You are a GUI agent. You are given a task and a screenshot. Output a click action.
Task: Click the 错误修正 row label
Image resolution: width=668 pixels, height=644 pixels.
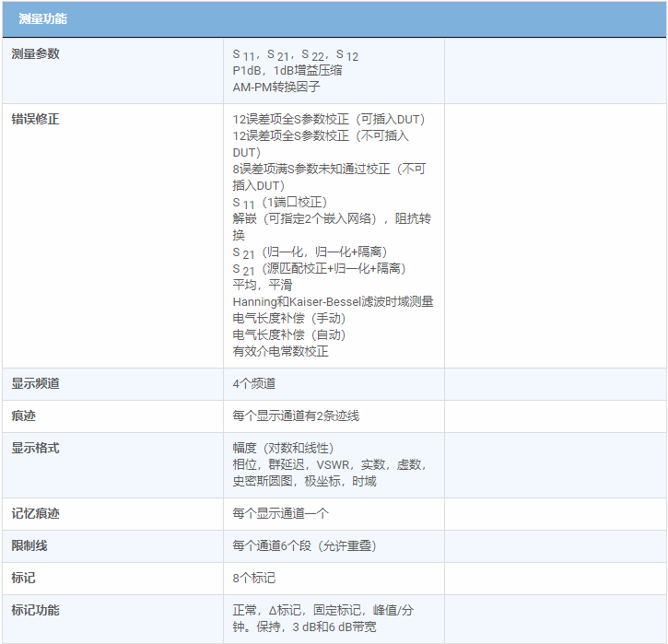pos(35,119)
